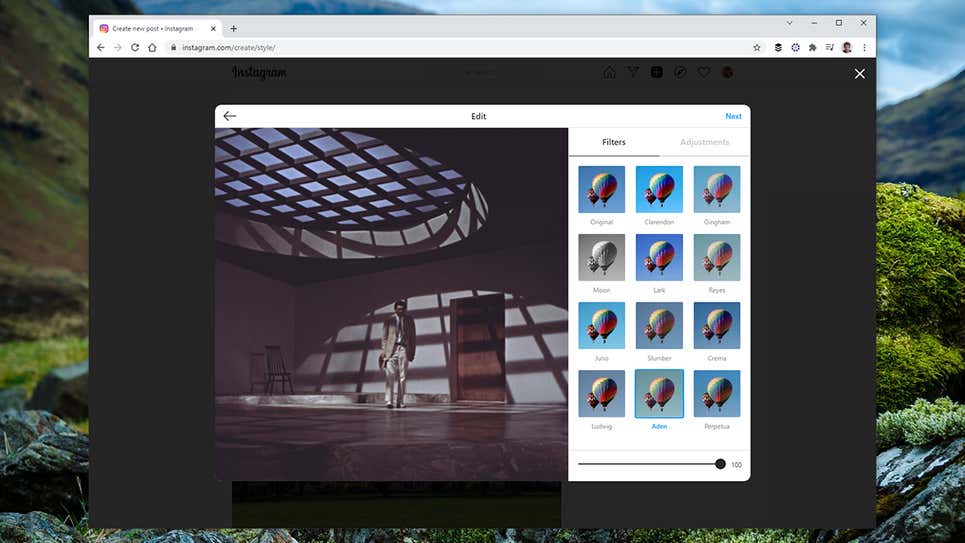
Task: Apply the Juno filter
Action: click(601, 325)
